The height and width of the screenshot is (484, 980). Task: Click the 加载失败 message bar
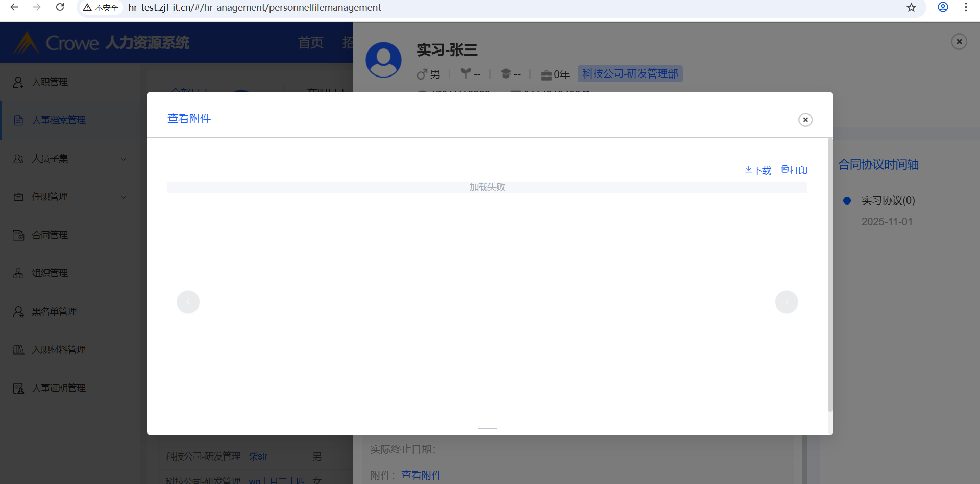pos(487,187)
